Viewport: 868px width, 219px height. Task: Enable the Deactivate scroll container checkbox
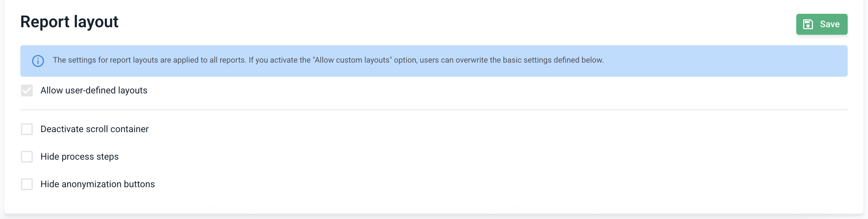point(27,129)
